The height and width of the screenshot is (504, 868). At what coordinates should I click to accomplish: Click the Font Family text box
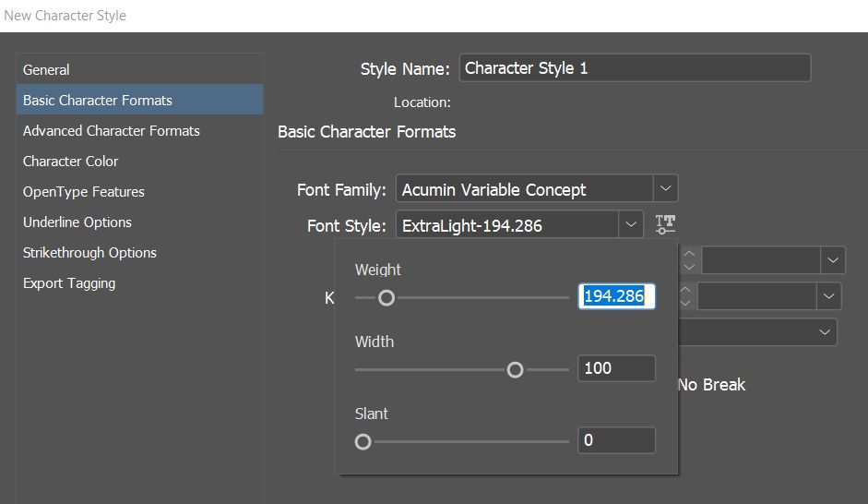[524, 189]
